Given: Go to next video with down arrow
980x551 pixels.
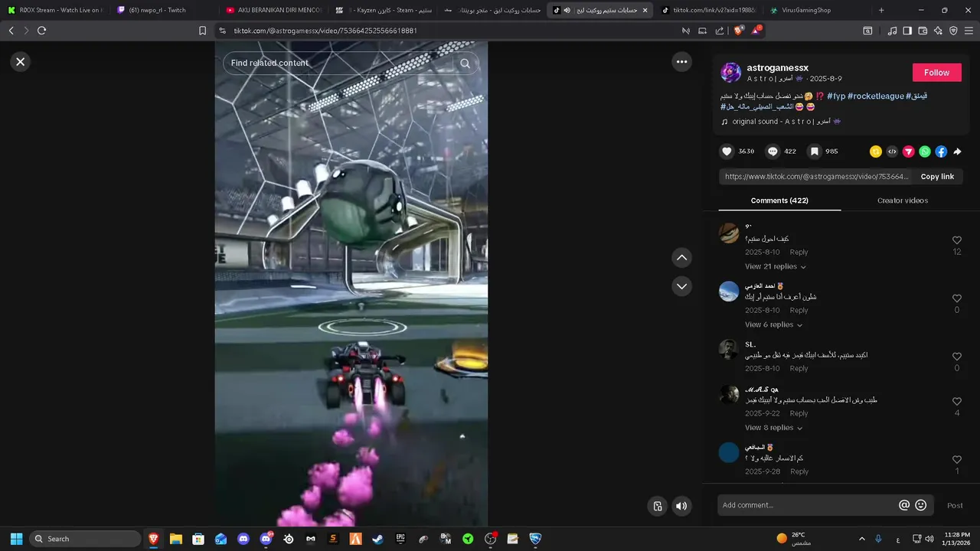Looking at the screenshot, I should (681, 286).
